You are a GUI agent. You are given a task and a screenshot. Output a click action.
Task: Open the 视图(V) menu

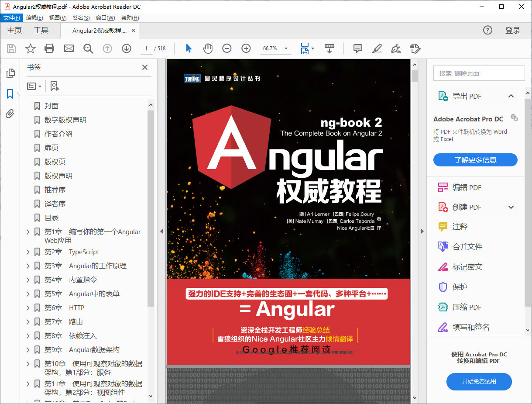pos(58,18)
